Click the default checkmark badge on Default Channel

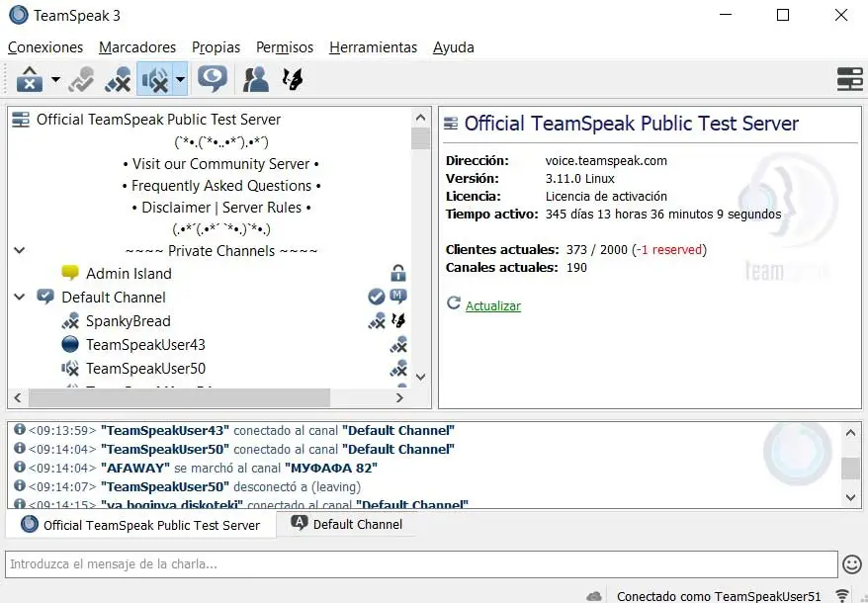[x=377, y=297]
